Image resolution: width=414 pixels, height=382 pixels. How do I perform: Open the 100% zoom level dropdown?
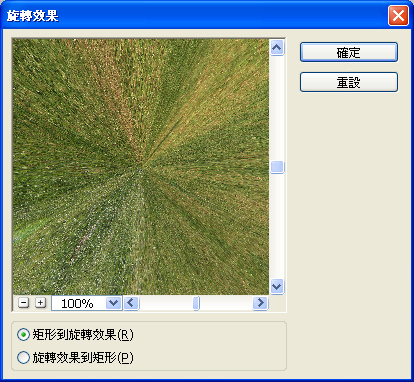(113, 303)
